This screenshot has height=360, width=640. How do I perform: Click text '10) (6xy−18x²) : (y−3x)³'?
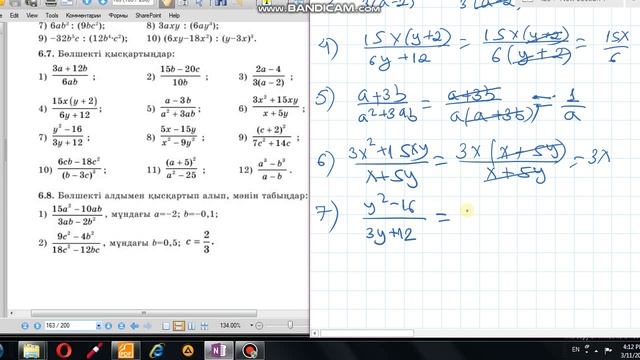(202, 39)
